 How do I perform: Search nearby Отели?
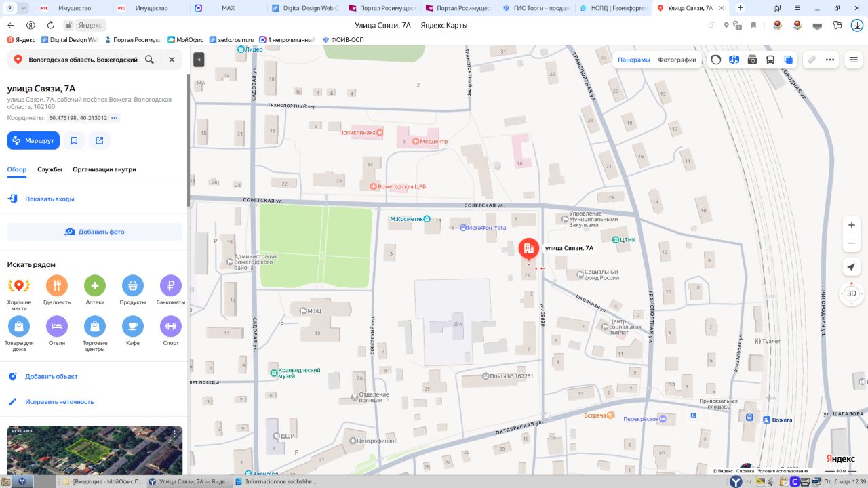[57, 331]
